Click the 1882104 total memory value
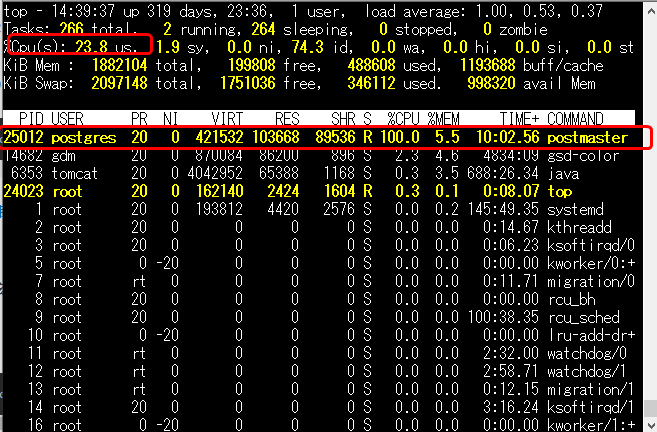657x432 pixels. coord(119,65)
